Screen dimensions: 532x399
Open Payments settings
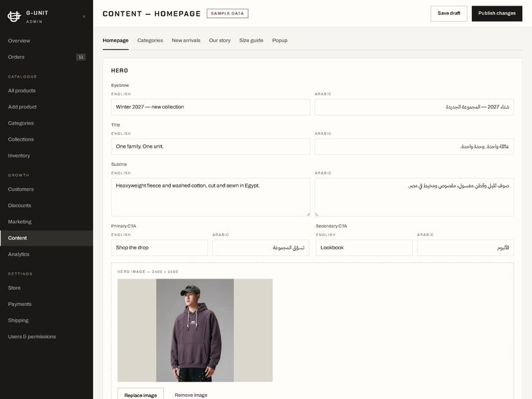point(46,304)
